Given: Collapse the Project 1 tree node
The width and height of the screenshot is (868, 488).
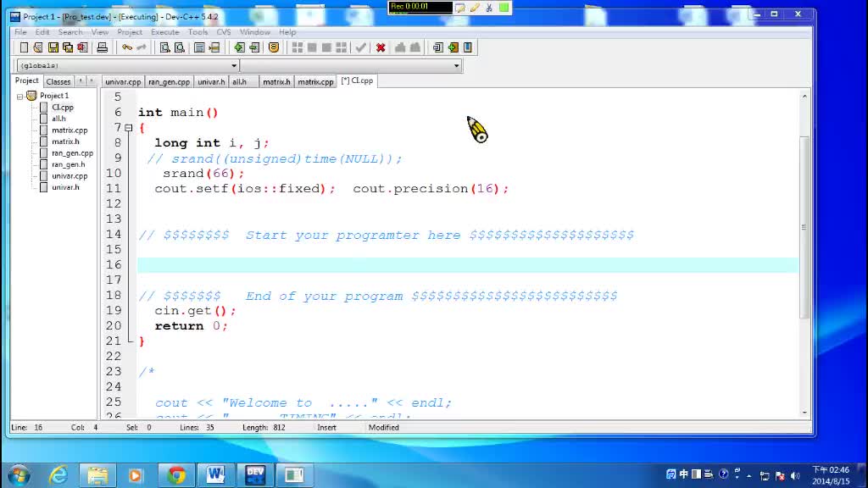Looking at the screenshot, I should 20,97.
